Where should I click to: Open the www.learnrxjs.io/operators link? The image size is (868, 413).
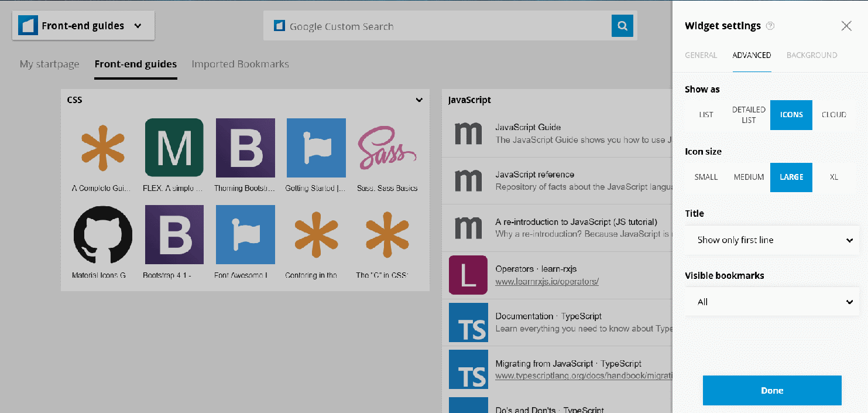[x=547, y=282]
